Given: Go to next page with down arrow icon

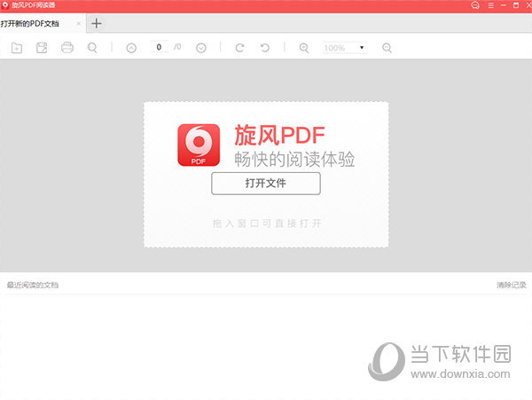Looking at the screenshot, I should [x=201, y=48].
